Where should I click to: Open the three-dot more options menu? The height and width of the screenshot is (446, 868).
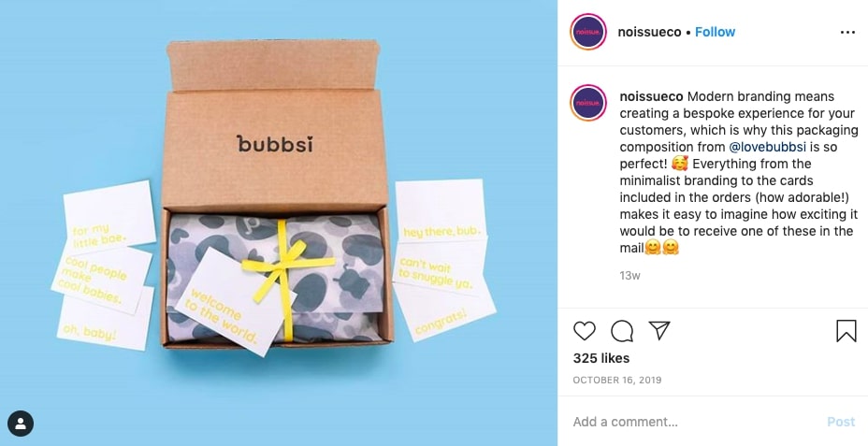(847, 33)
